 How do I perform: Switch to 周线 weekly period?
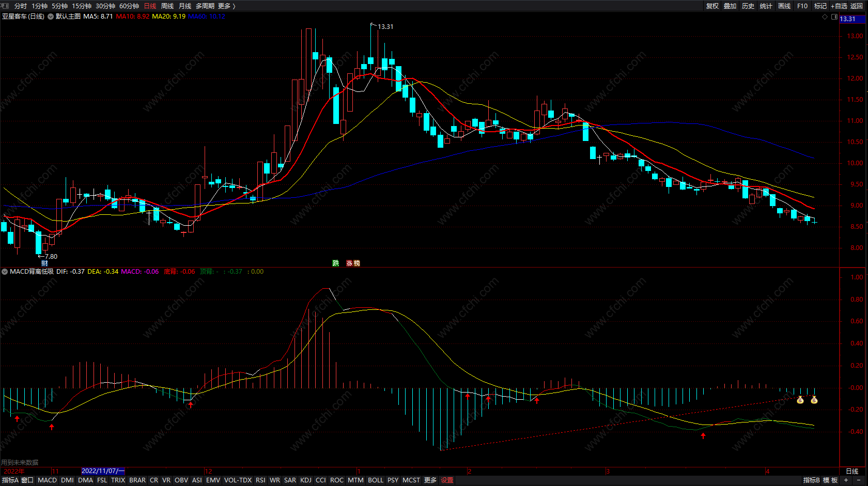tap(167, 6)
